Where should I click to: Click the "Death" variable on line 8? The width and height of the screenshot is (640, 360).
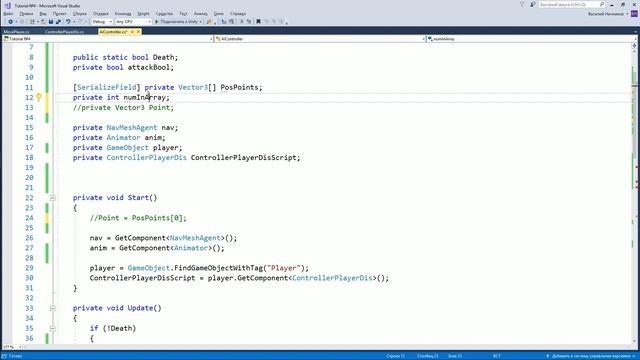[x=163, y=58]
